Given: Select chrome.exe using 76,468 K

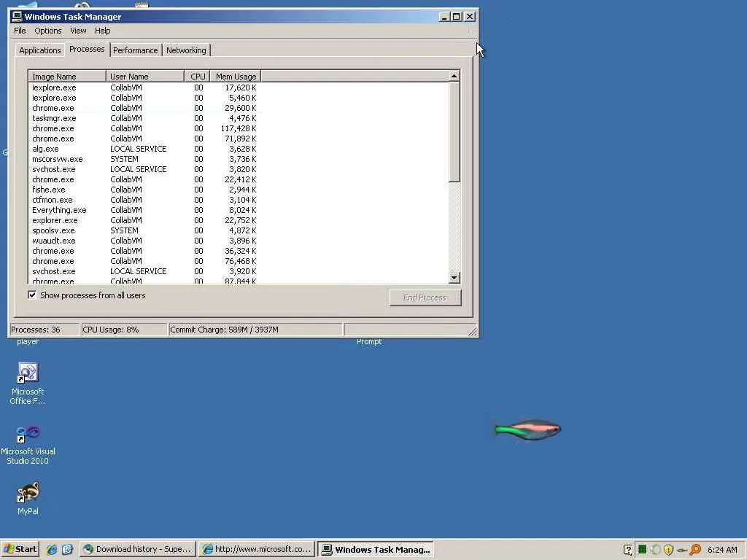Looking at the screenshot, I should [x=144, y=261].
